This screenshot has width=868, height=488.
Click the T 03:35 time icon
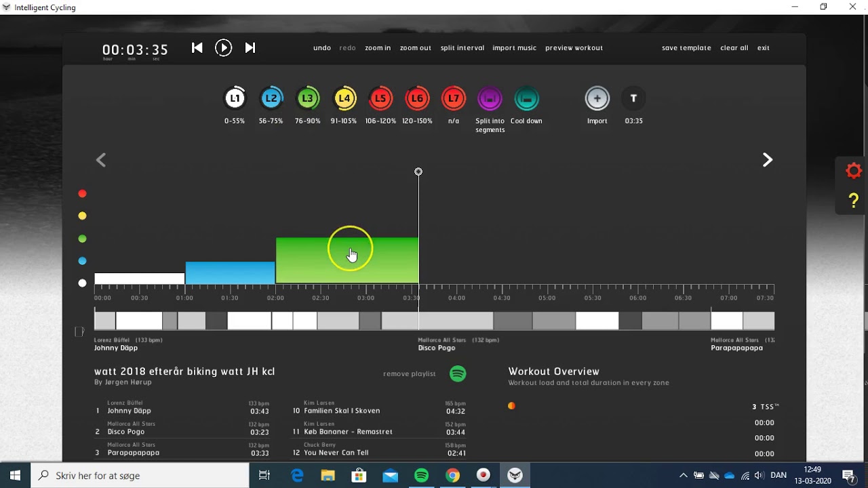634,98
